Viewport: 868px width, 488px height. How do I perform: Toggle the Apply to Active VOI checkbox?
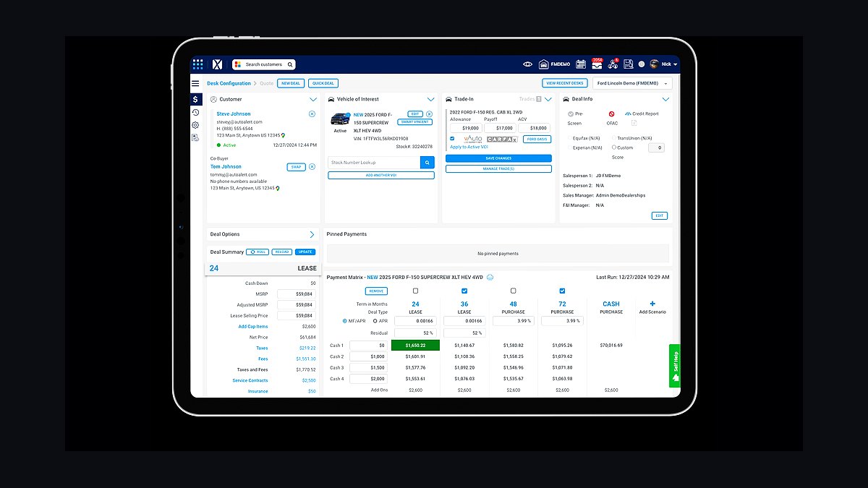pos(452,139)
